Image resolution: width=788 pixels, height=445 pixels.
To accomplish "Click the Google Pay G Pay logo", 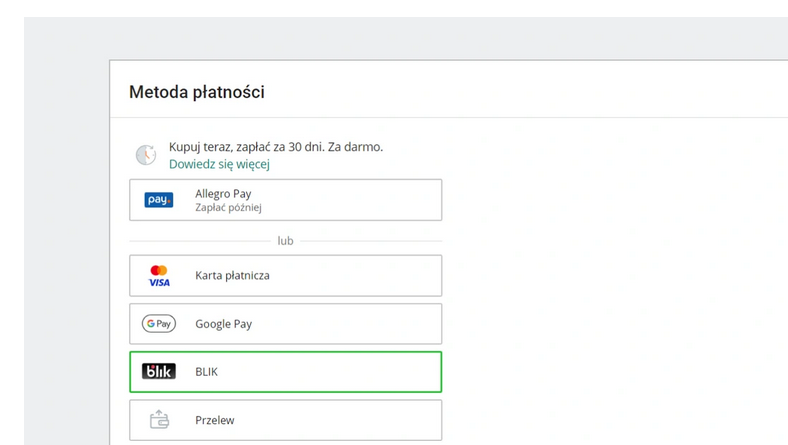I will (159, 324).
